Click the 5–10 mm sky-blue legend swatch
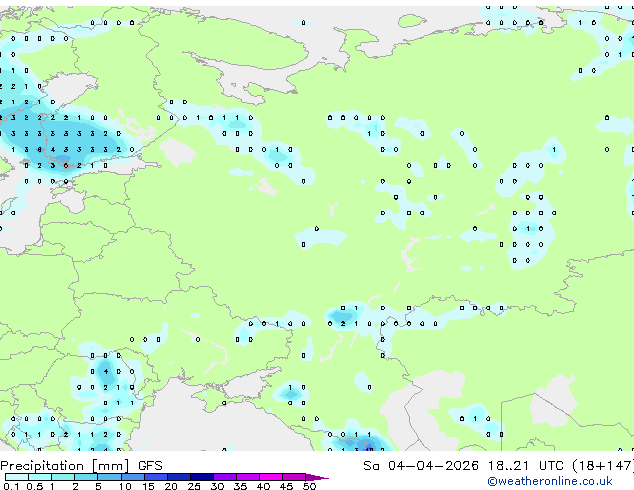634x490 pixels. click(109, 477)
